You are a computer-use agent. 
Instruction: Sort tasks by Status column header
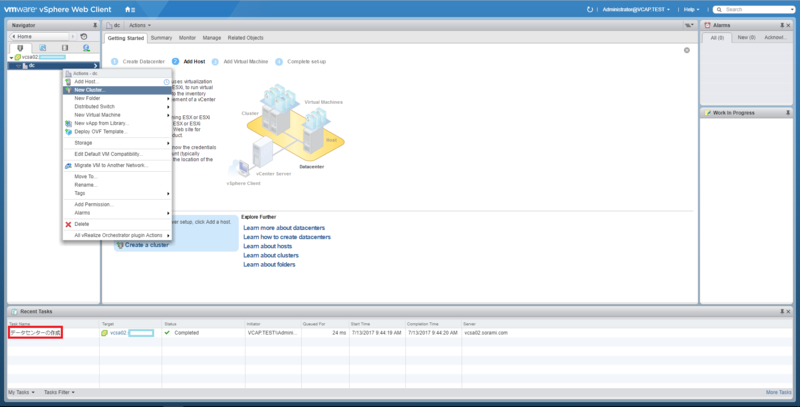pos(170,324)
